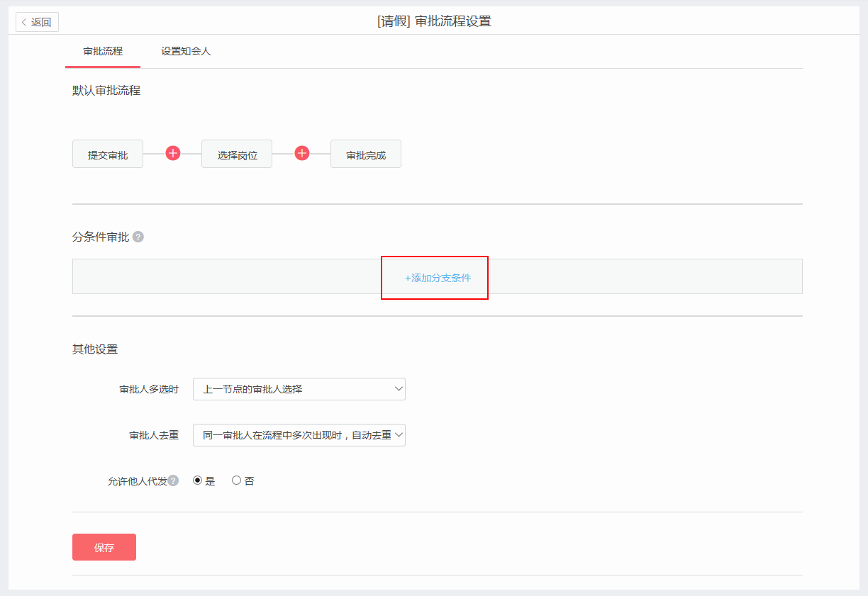Open the 设置知会人 tab

click(x=186, y=52)
